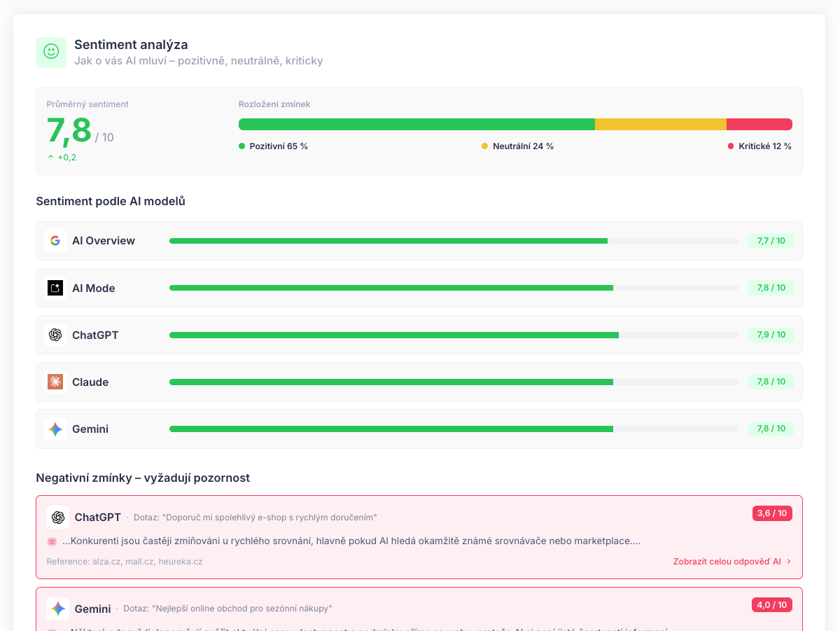The height and width of the screenshot is (631, 840).
Task: Click the Reference: alza.cz, mall.cz, heureka.cz line
Action: [x=125, y=562]
